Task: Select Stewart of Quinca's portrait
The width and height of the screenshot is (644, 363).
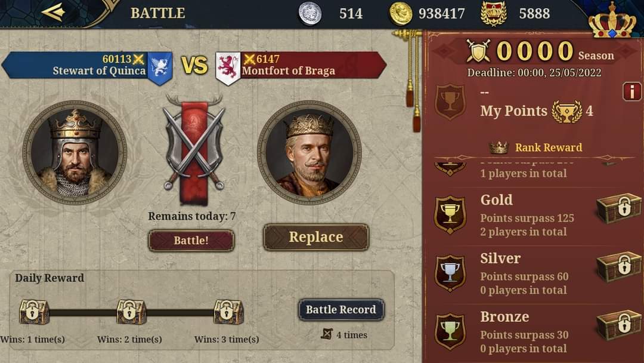Action: (x=75, y=153)
